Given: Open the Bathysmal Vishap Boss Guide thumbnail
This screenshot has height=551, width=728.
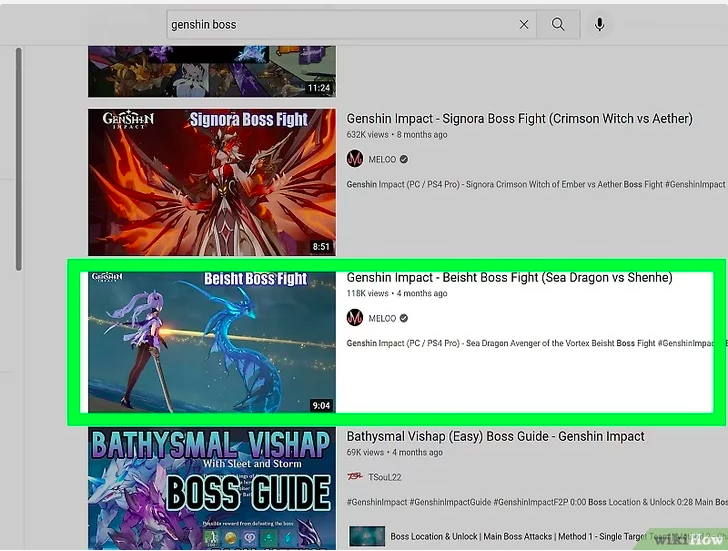Looking at the screenshot, I should click(212, 488).
